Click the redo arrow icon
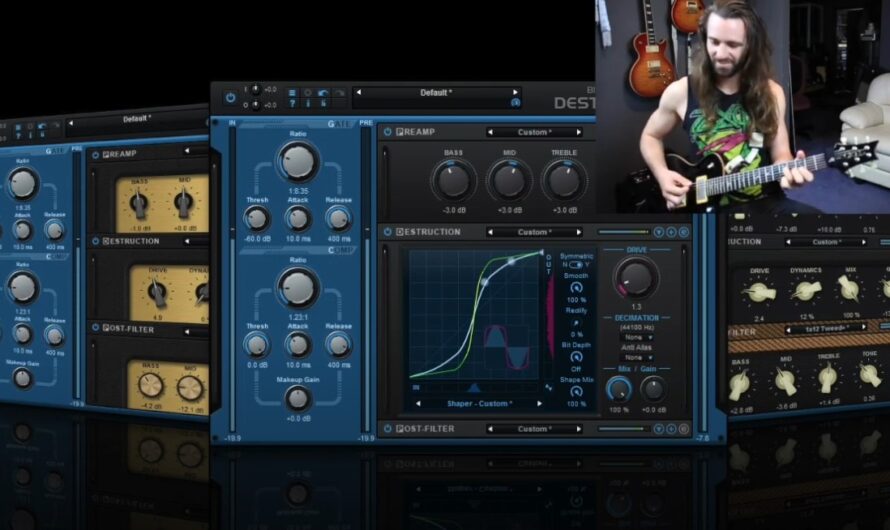The width and height of the screenshot is (890, 530). (x=339, y=92)
